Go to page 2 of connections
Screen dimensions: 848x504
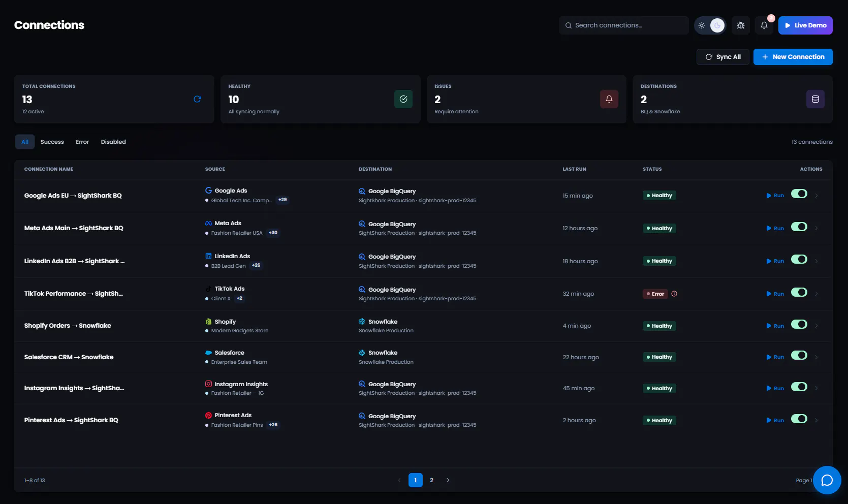432,480
